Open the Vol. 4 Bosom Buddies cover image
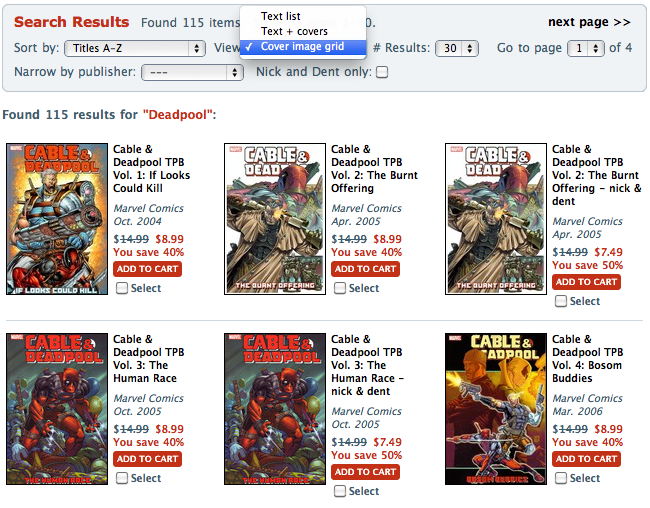This screenshot has width=650, height=508. (496, 409)
